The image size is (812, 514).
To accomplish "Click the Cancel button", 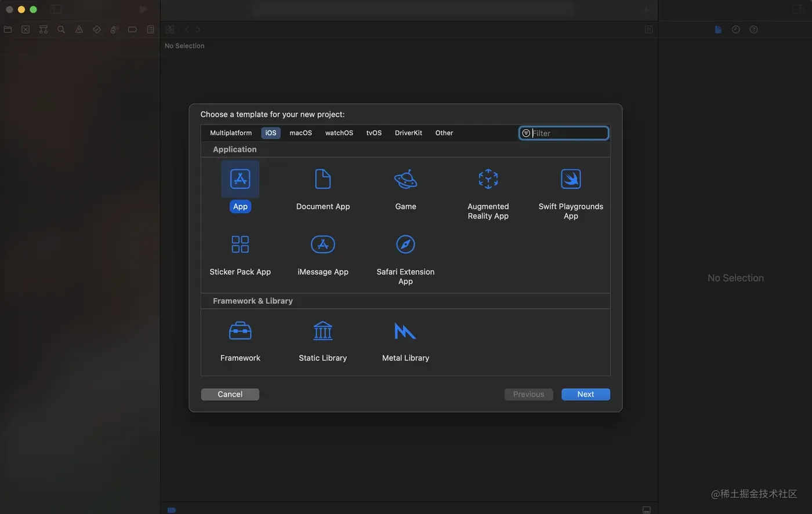I will pyautogui.click(x=230, y=395).
